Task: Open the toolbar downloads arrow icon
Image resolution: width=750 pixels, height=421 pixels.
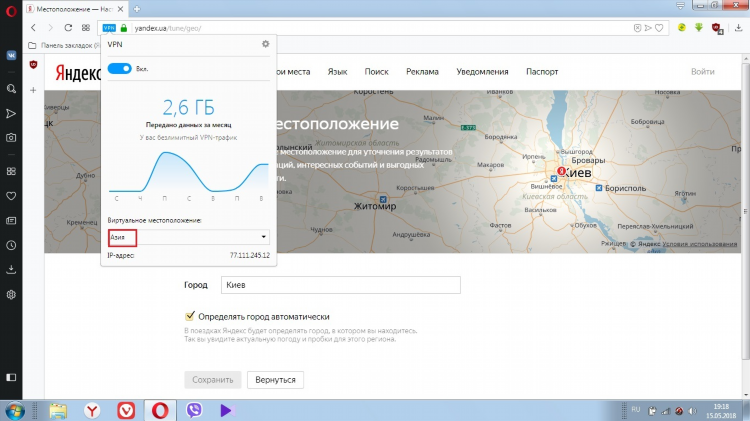Action: (x=739, y=28)
